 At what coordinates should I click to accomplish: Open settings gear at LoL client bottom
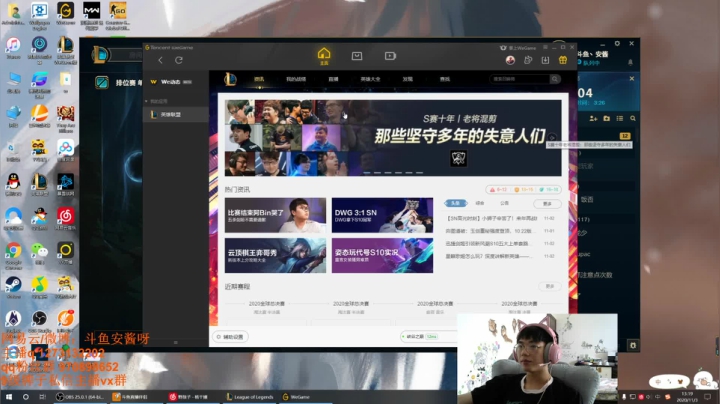point(633,345)
